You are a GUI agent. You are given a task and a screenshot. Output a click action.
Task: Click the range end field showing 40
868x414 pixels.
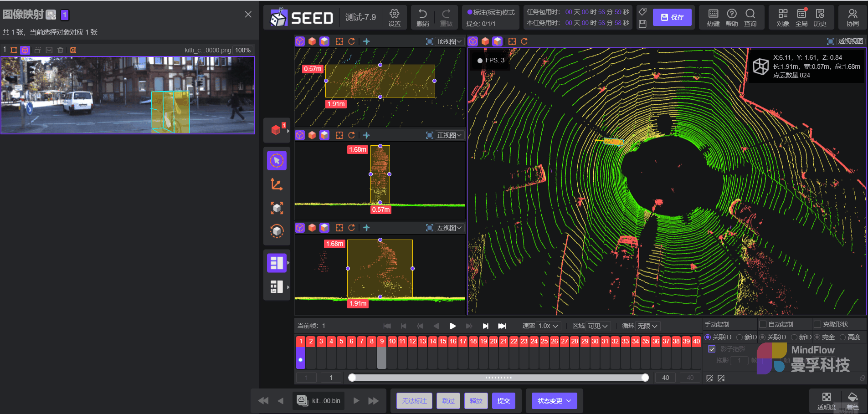pyautogui.click(x=666, y=378)
